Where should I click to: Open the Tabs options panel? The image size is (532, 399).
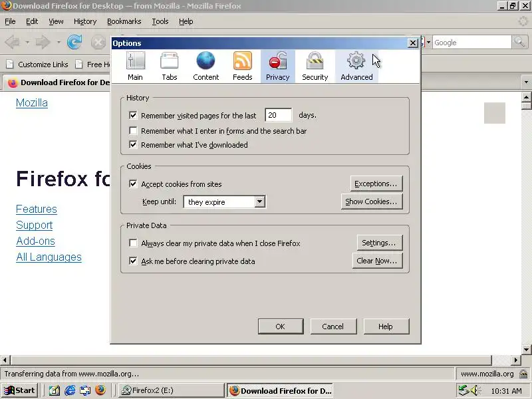(x=170, y=66)
